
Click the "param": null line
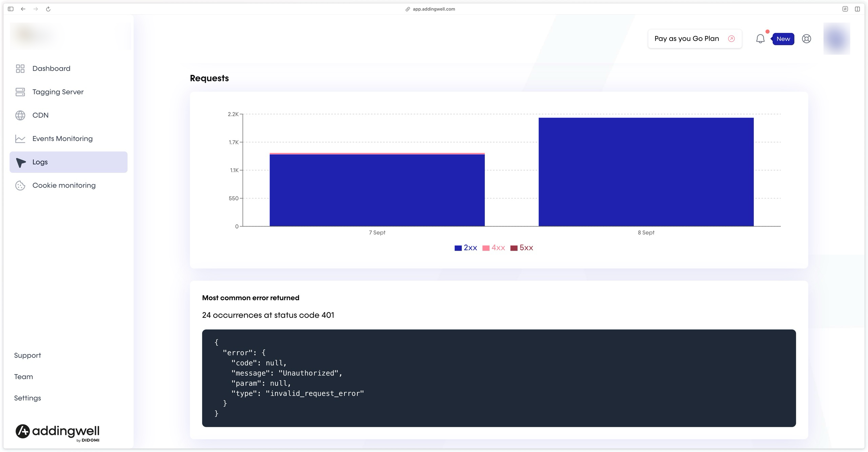[261, 383]
